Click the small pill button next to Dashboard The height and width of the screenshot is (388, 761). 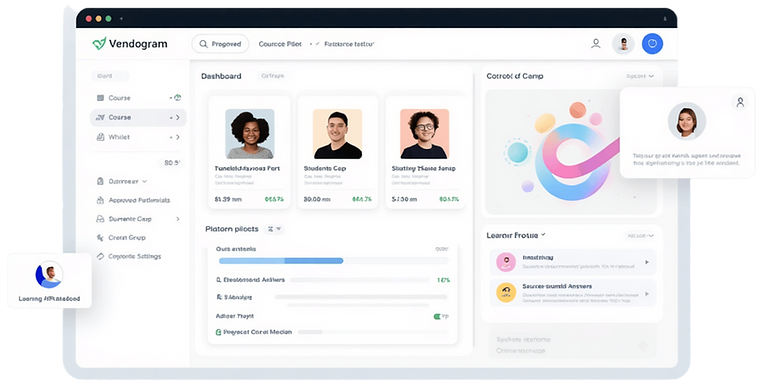(x=272, y=76)
